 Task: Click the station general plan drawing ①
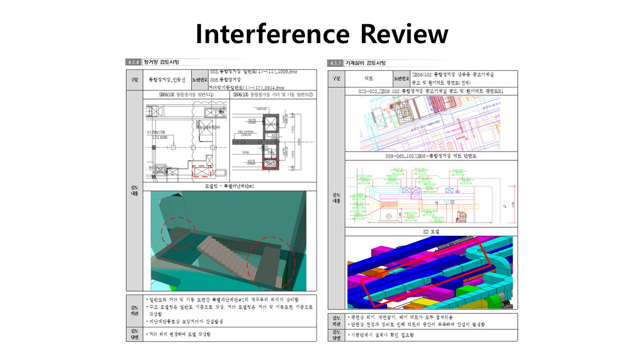click(x=186, y=139)
